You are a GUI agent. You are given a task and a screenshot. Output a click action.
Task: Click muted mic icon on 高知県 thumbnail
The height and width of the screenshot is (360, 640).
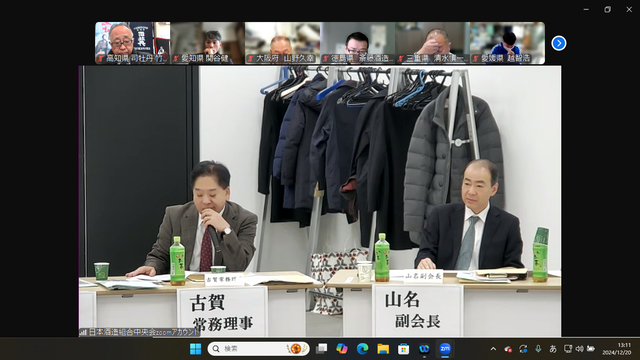pos(101,59)
